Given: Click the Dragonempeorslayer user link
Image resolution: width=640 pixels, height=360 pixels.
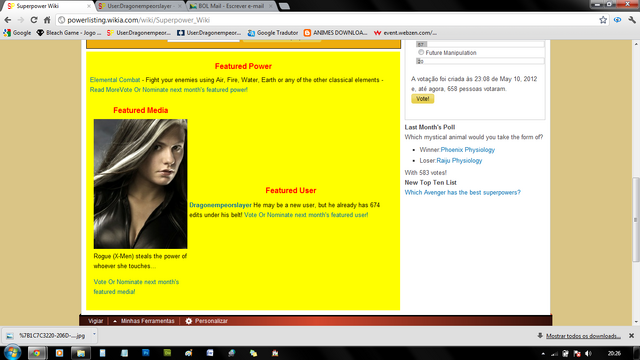Looking at the screenshot, I should click(x=220, y=205).
